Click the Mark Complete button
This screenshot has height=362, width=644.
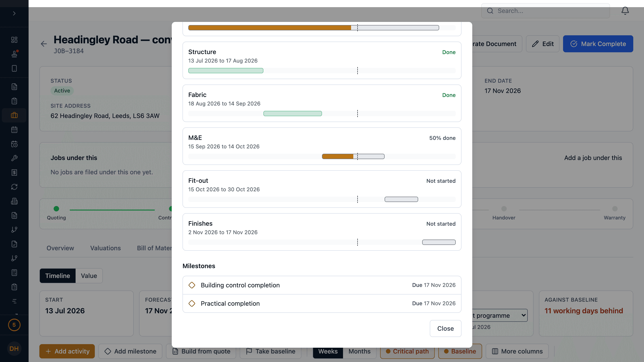point(598,44)
